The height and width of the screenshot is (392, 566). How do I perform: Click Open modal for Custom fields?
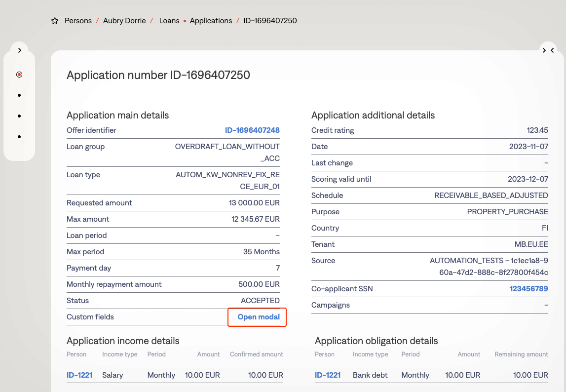coord(259,317)
